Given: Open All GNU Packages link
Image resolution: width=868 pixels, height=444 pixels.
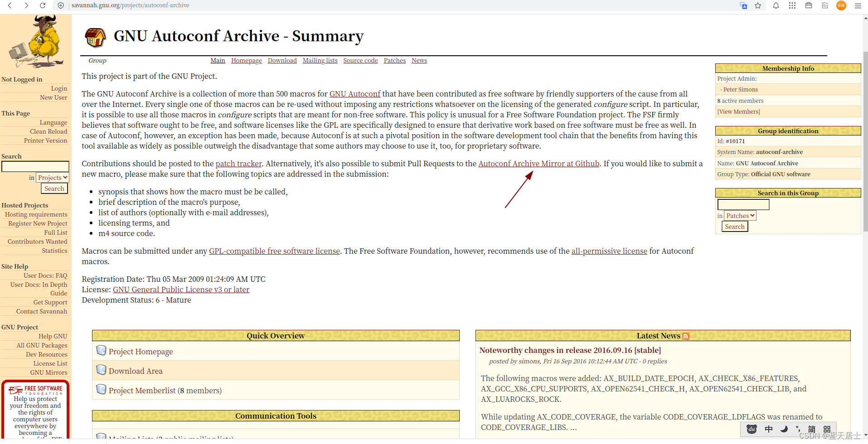Looking at the screenshot, I should 42,345.
